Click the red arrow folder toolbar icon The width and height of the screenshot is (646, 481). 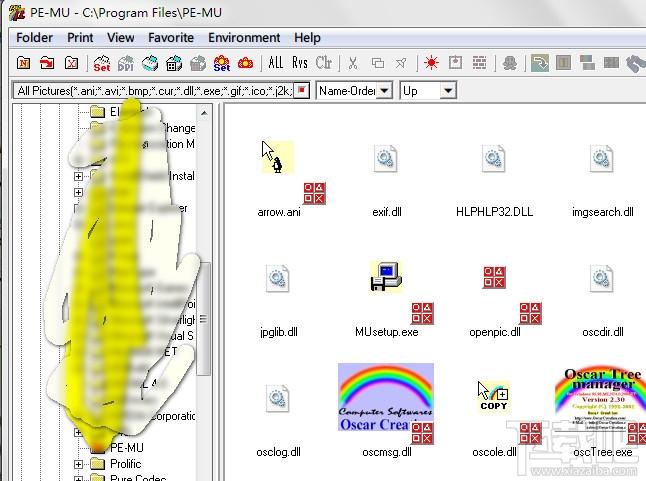tap(47, 63)
